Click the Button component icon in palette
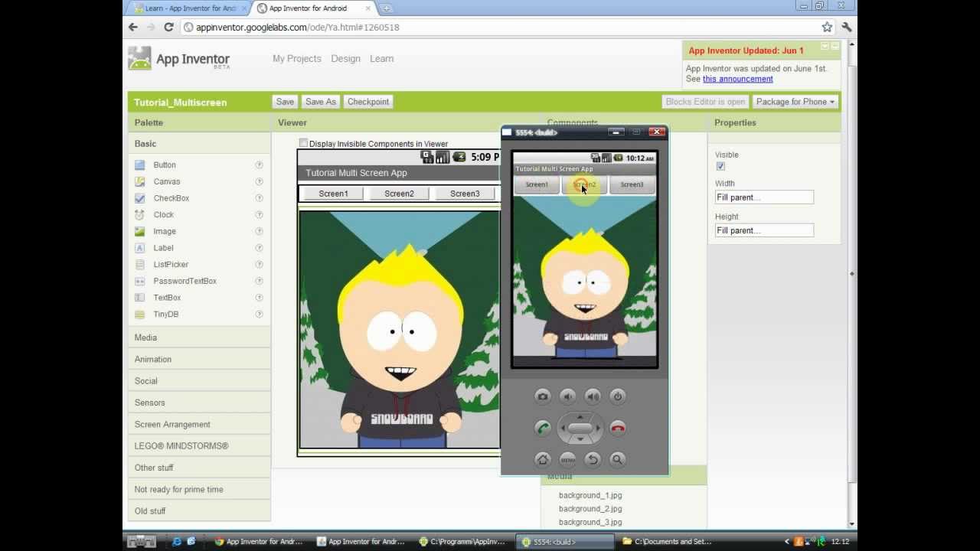Viewport: 980px width, 551px height. 139,165
